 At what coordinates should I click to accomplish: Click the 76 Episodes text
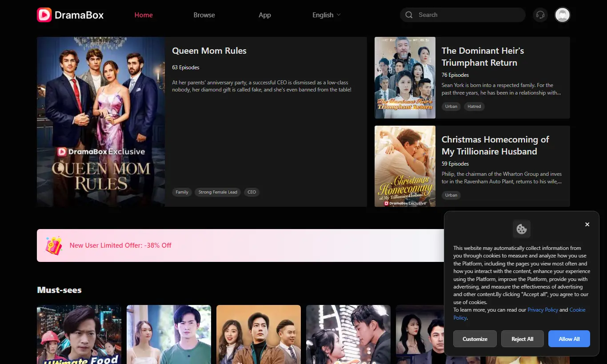(455, 75)
